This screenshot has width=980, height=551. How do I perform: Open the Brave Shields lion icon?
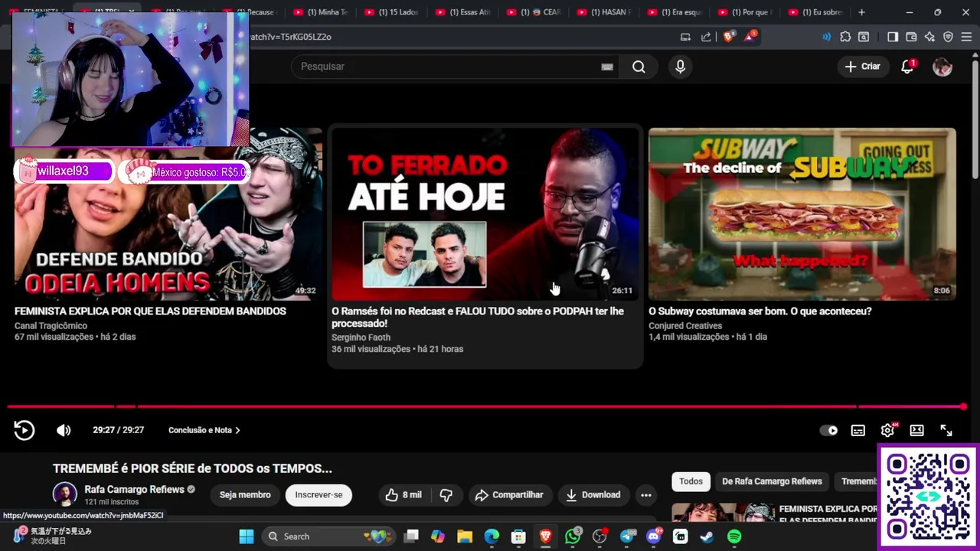point(729,37)
